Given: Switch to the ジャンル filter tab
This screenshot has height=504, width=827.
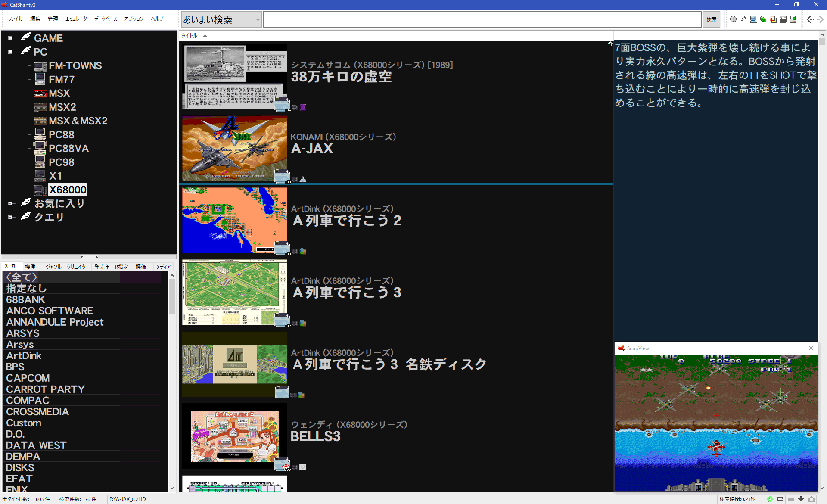Looking at the screenshot, I should [53, 267].
